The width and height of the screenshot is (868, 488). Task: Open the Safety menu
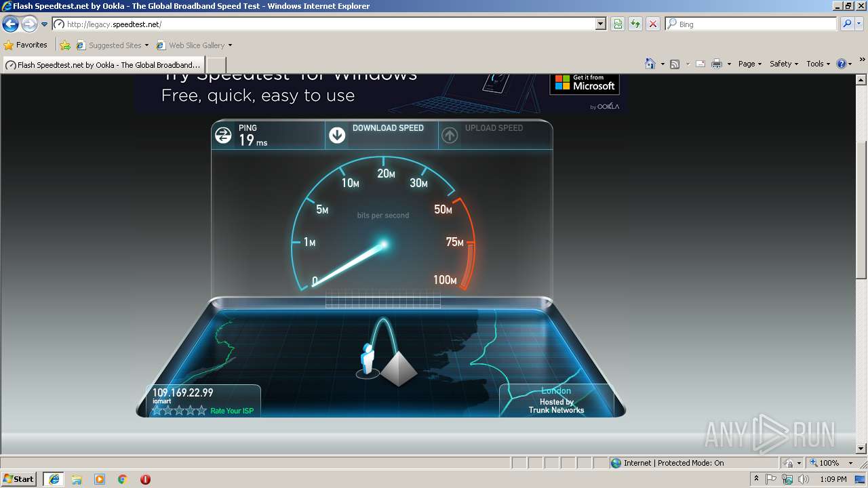pos(784,64)
